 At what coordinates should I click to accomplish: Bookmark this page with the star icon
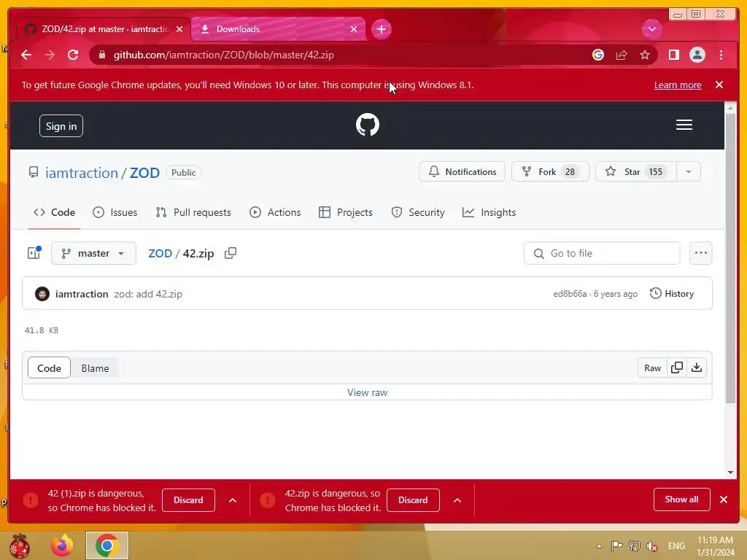(x=645, y=55)
